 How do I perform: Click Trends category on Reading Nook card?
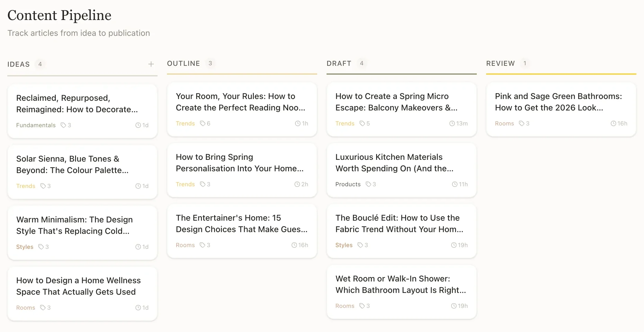[x=185, y=123]
